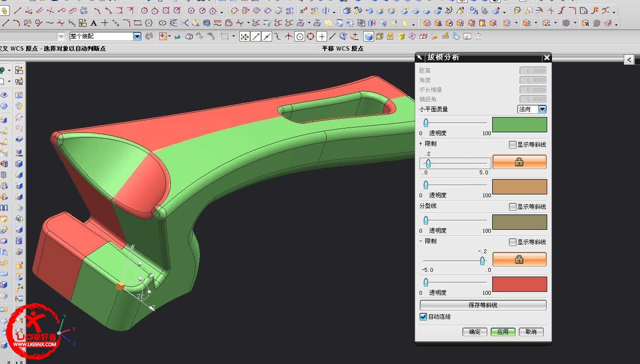Click the shaded with edges display icon
Viewport: 640px width, 364px height.
point(368,36)
